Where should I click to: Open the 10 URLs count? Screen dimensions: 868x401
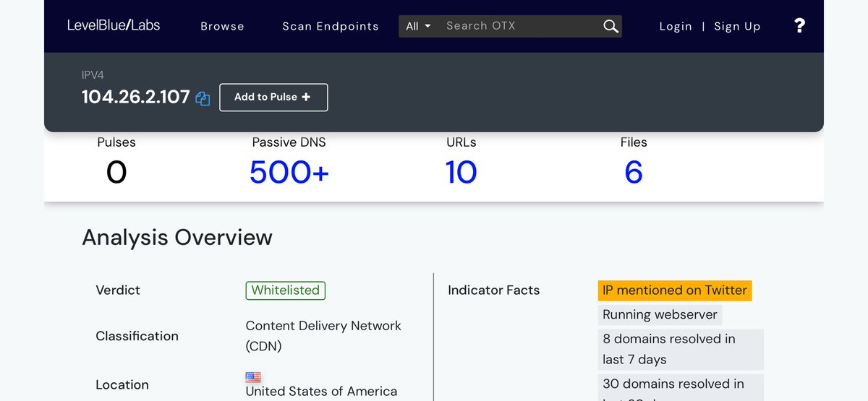click(461, 172)
